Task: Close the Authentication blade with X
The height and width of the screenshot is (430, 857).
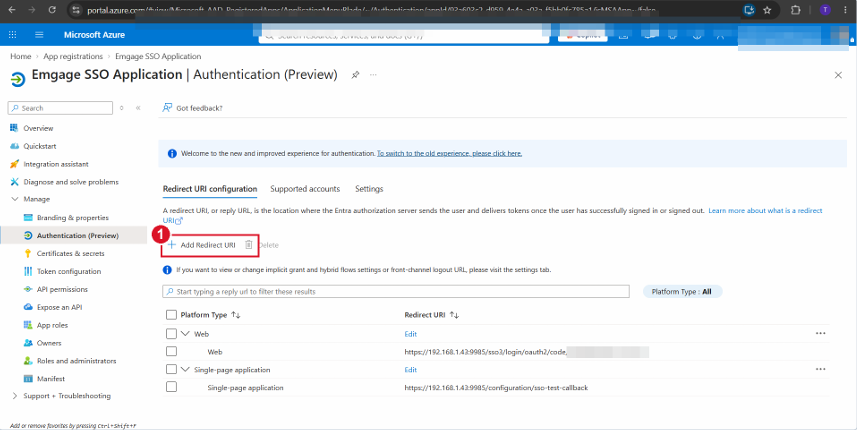Action: pos(838,75)
